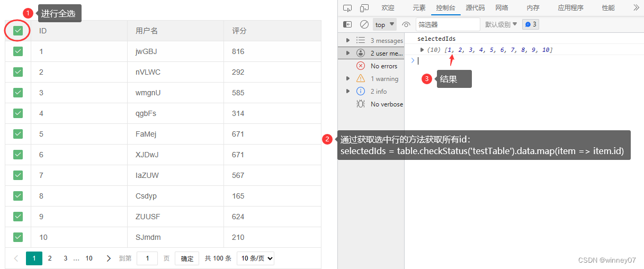Image resolution: width=644 pixels, height=269 pixels.
Task: Click the red No errors icon
Action: pos(361,66)
